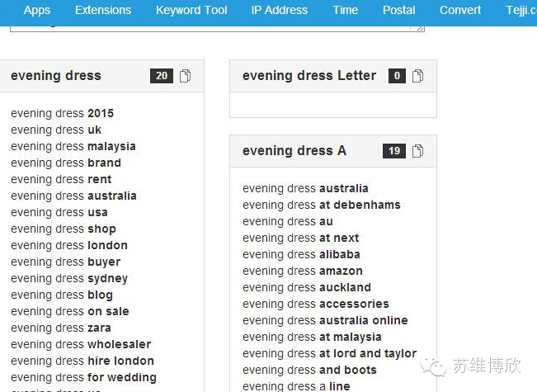Select keyword evening dress for wedding

tap(83, 377)
